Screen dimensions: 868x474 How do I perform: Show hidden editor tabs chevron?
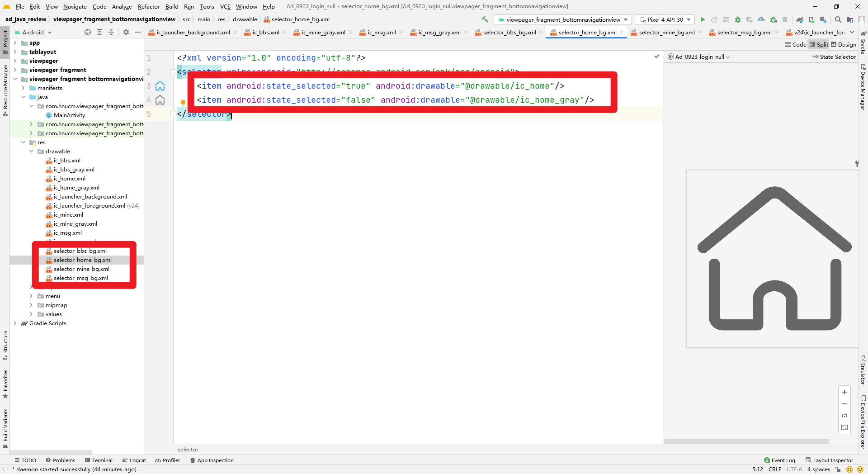(852, 32)
